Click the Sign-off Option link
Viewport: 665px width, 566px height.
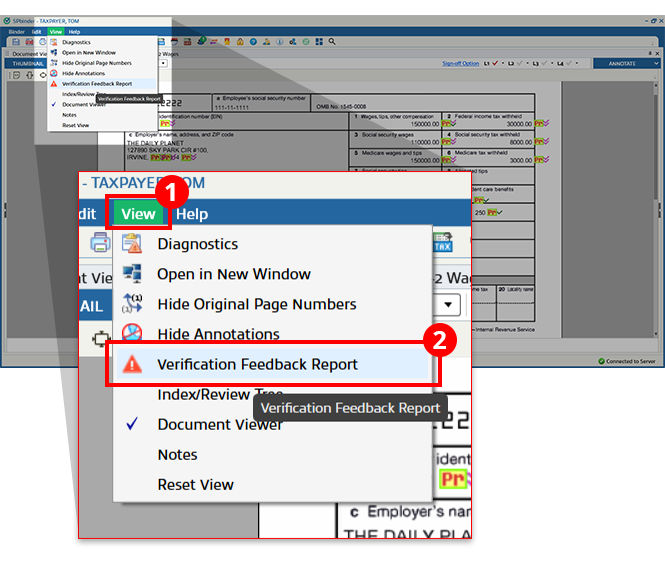[x=460, y=63]
